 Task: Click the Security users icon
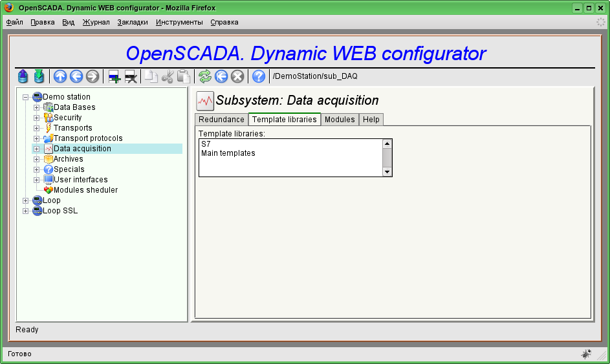pos(49,118)
